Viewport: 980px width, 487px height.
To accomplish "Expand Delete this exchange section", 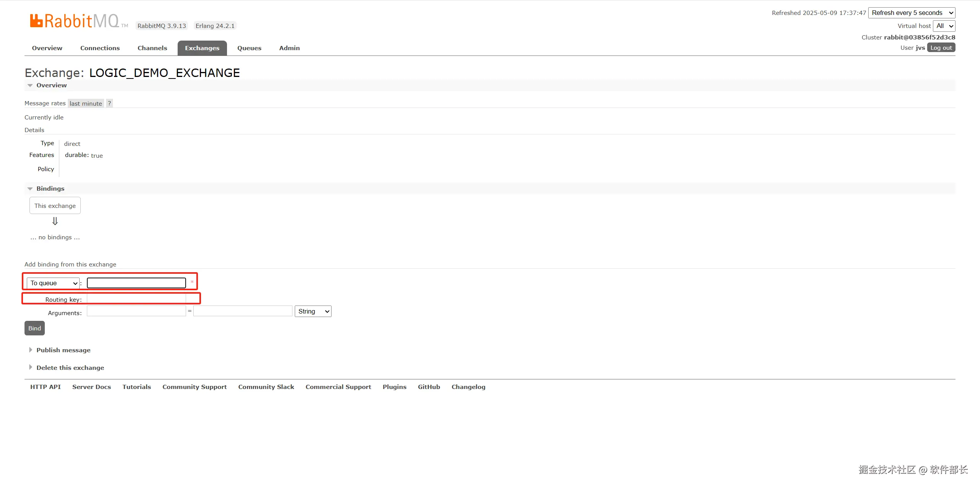I will (x=70, y=368).
